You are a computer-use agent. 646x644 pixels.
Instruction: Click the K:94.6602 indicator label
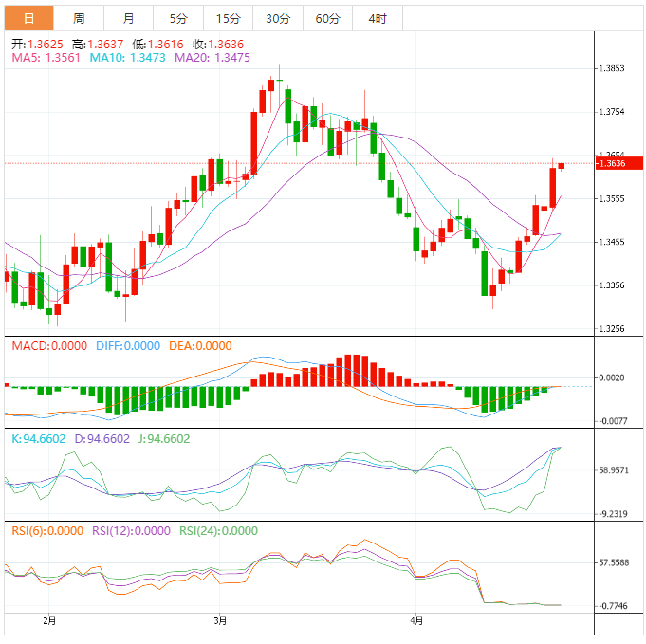39,439
